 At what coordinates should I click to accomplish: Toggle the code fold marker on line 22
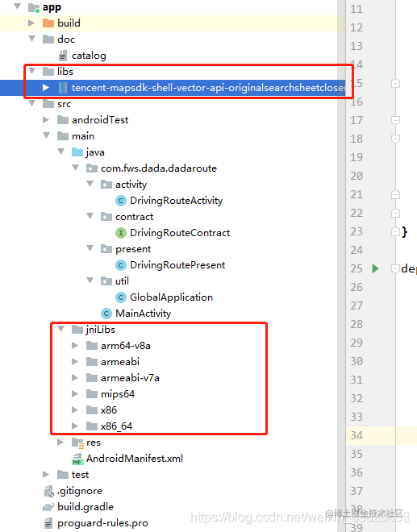395,213
